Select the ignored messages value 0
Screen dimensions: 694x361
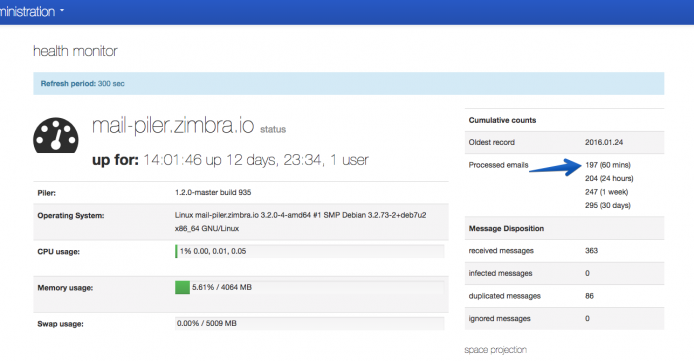587,319
